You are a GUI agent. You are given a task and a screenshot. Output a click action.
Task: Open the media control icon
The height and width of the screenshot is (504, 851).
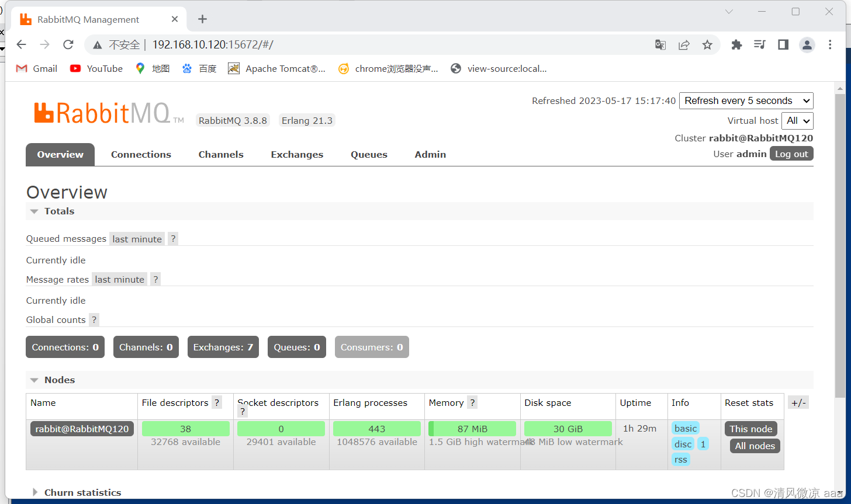coord(760,44)
